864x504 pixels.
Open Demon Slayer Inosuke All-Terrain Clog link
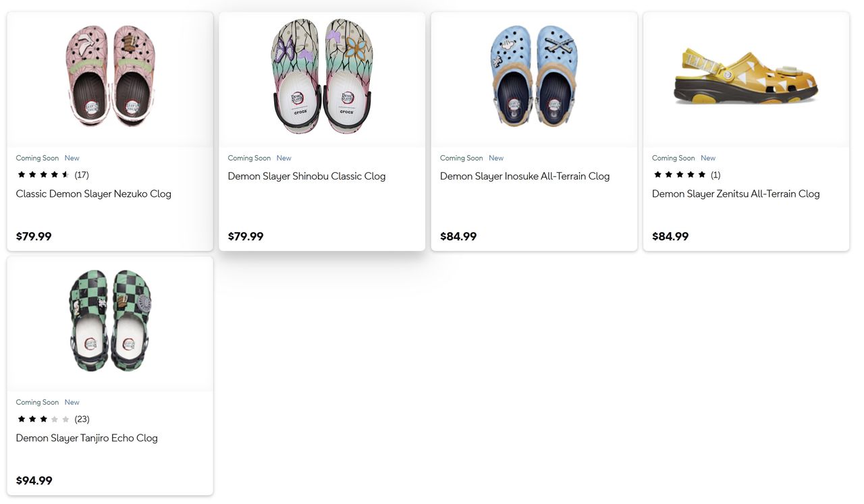(x=524, y=176)
